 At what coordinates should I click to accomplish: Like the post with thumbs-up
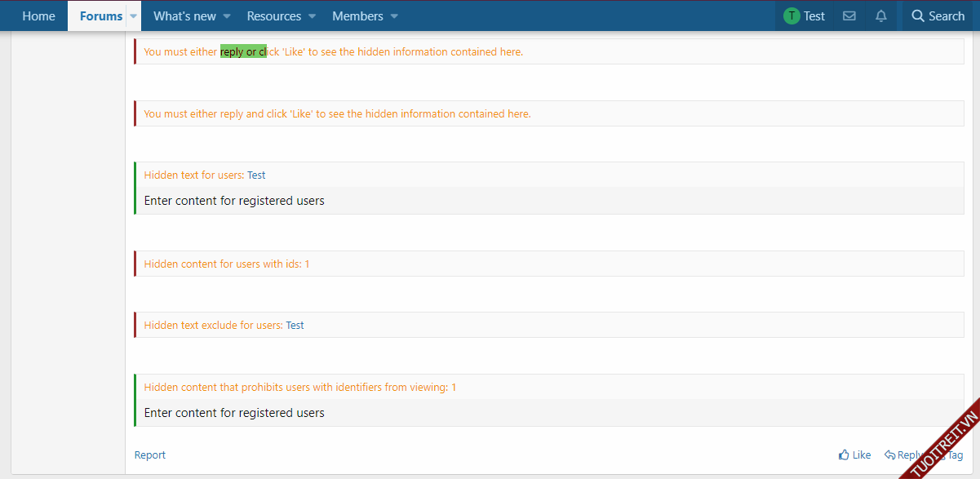(x=854, y=455)
